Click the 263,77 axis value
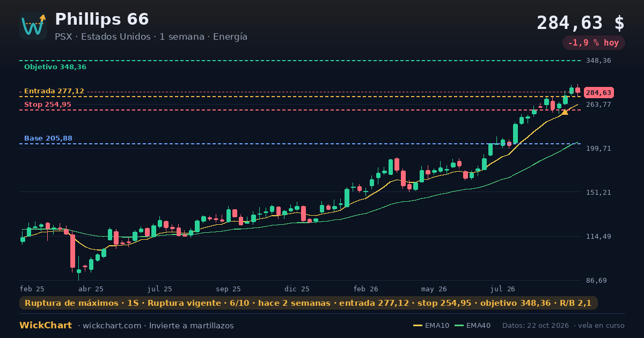Screen dimensions: 644x338 click(598, 105)
